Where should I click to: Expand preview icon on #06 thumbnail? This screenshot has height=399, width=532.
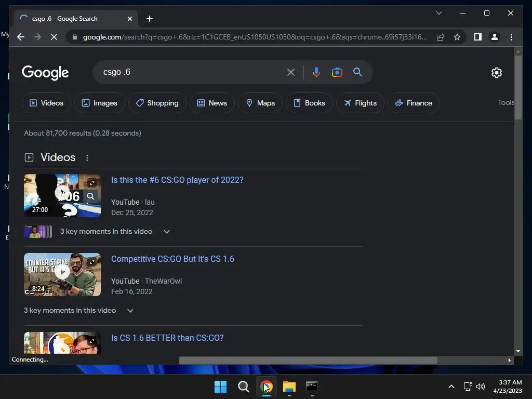pos(91,183)
